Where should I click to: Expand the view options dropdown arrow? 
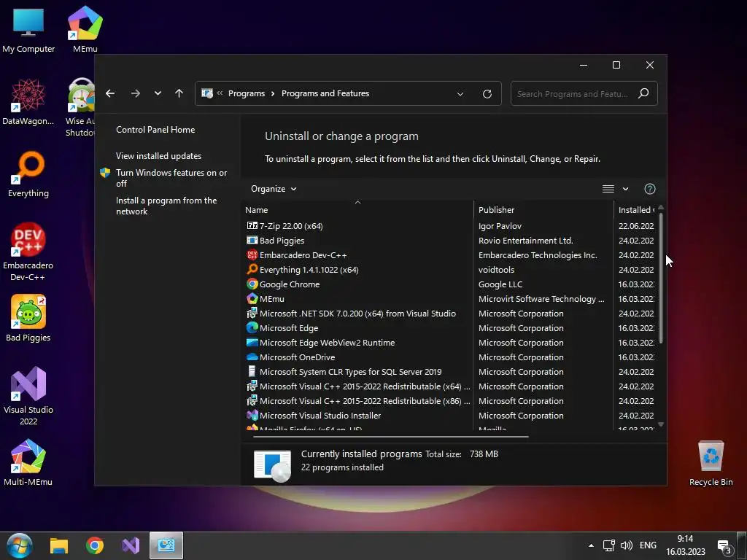click(625, 189)
